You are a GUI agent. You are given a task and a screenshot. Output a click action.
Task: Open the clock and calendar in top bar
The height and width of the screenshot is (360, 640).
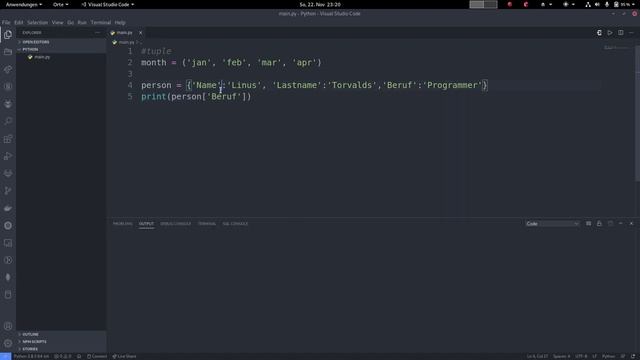click(320, 4)
